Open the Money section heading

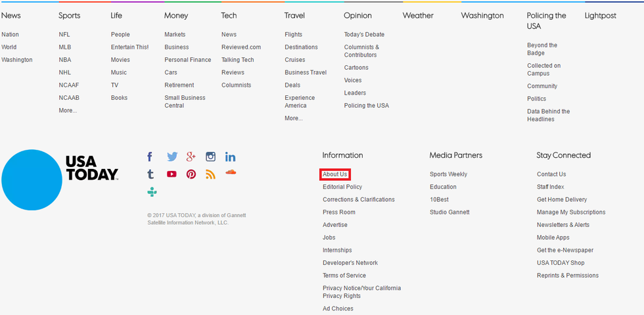pyautogui.click(x=175, y=16)
